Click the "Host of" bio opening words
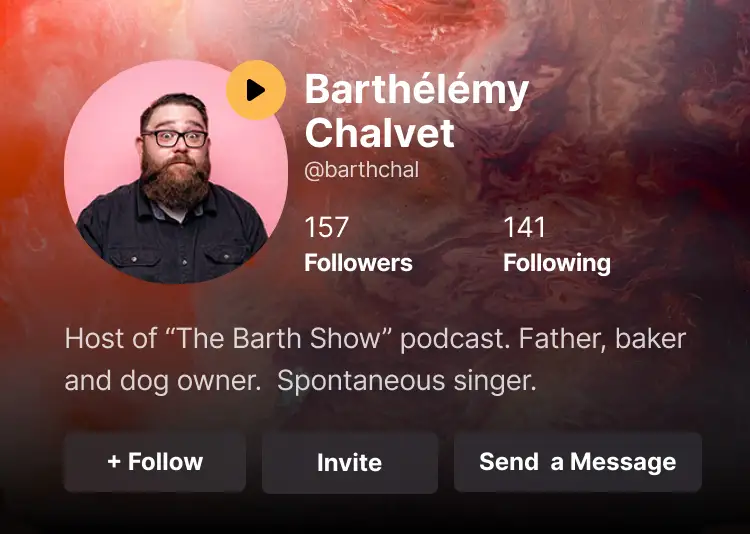 point(110,339)
